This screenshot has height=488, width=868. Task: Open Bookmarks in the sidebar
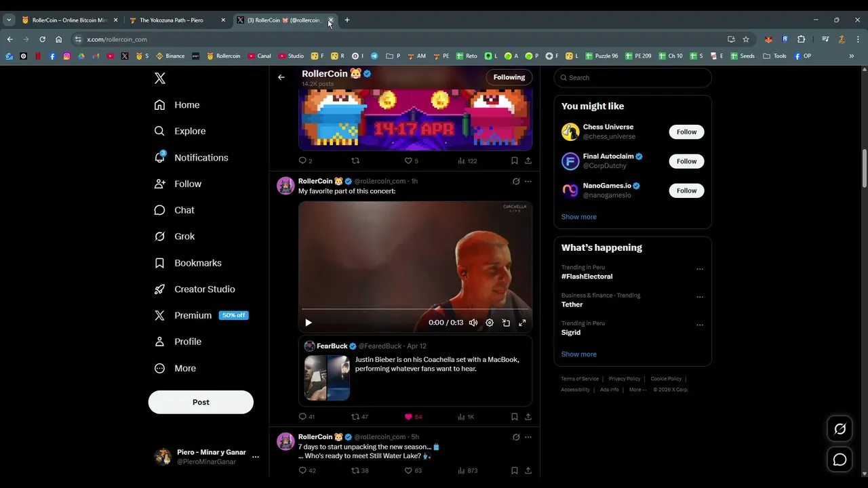[x=188, y=263]
